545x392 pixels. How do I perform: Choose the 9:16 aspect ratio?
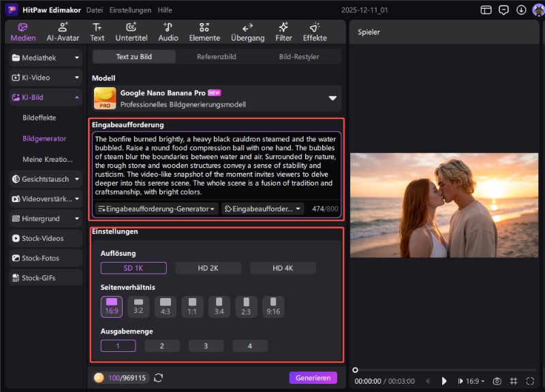click(x=273, y=306)
